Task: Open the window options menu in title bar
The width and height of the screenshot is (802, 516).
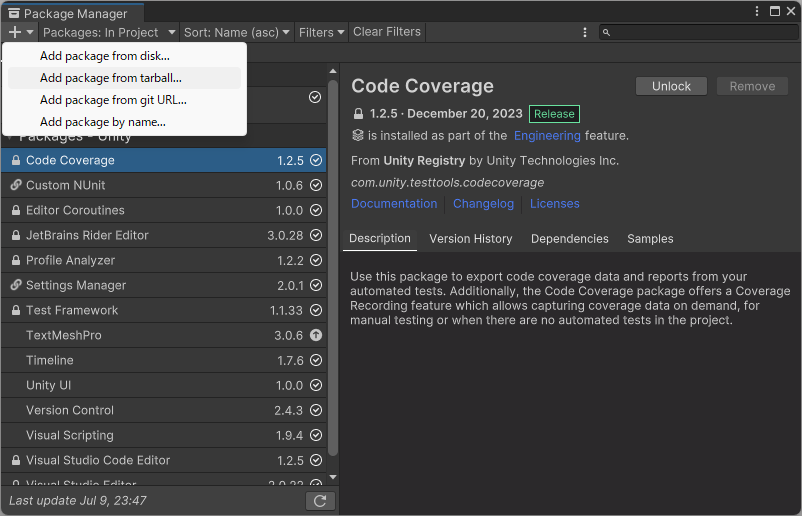Action: 756,11
